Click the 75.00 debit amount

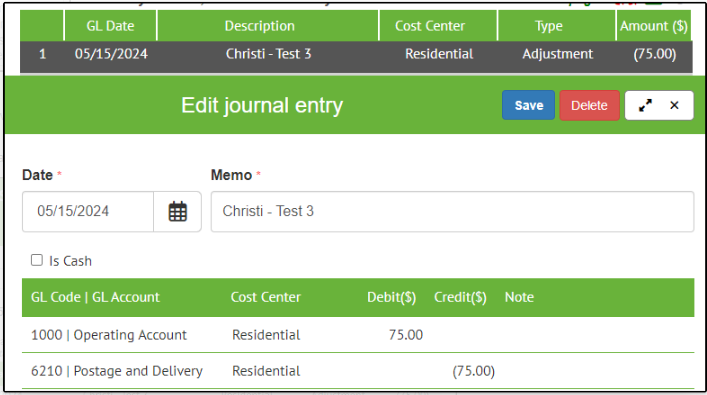406,335
